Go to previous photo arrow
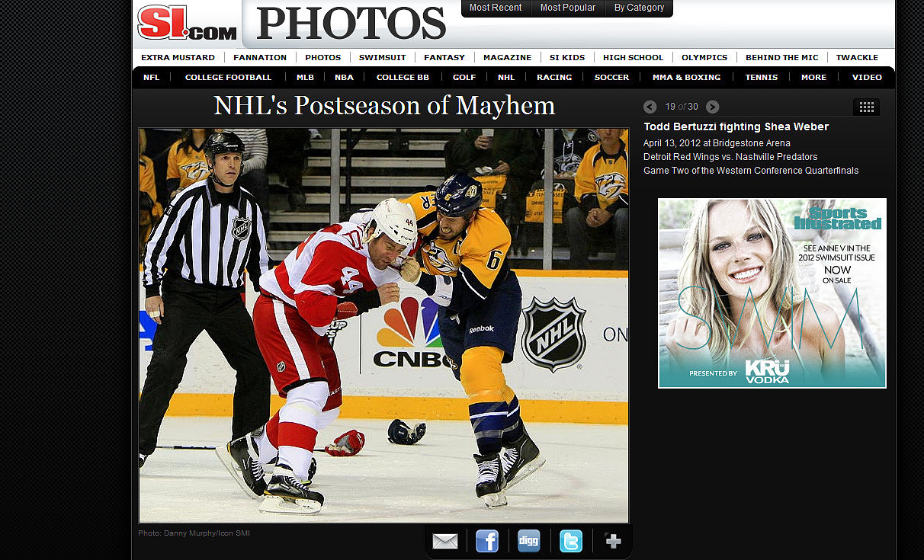924x560 pixels. pyautogui.click(x=650, y=107)
